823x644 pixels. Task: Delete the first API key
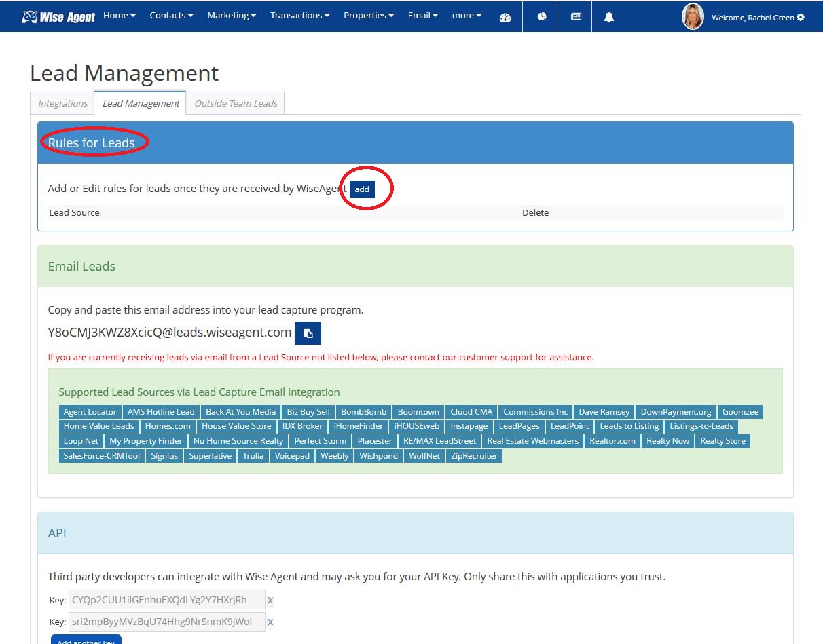(270, 601)
